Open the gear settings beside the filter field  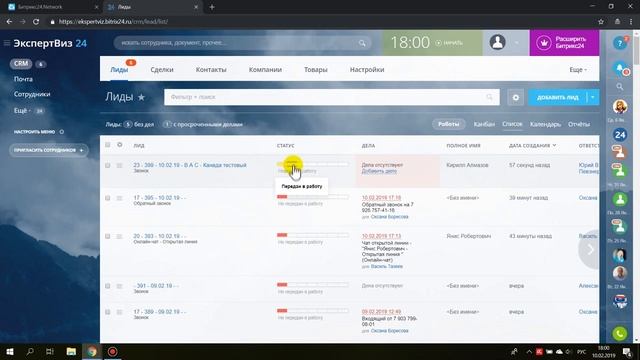(516, 98)
